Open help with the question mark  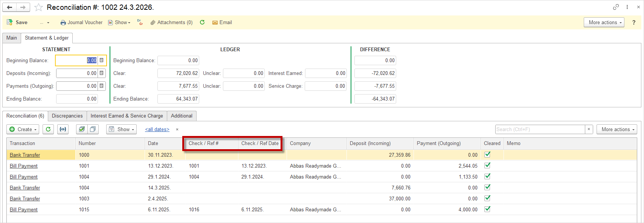tap(634, 22)
